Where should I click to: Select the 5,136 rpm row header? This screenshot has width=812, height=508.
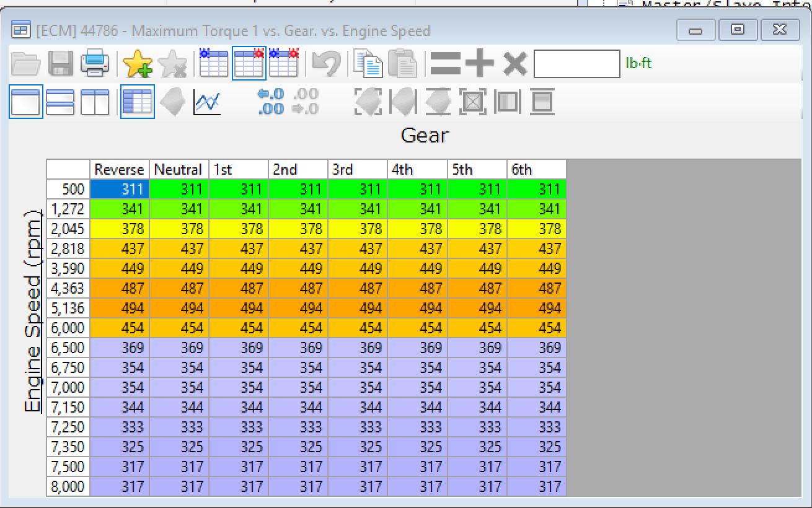coord(68,308)
